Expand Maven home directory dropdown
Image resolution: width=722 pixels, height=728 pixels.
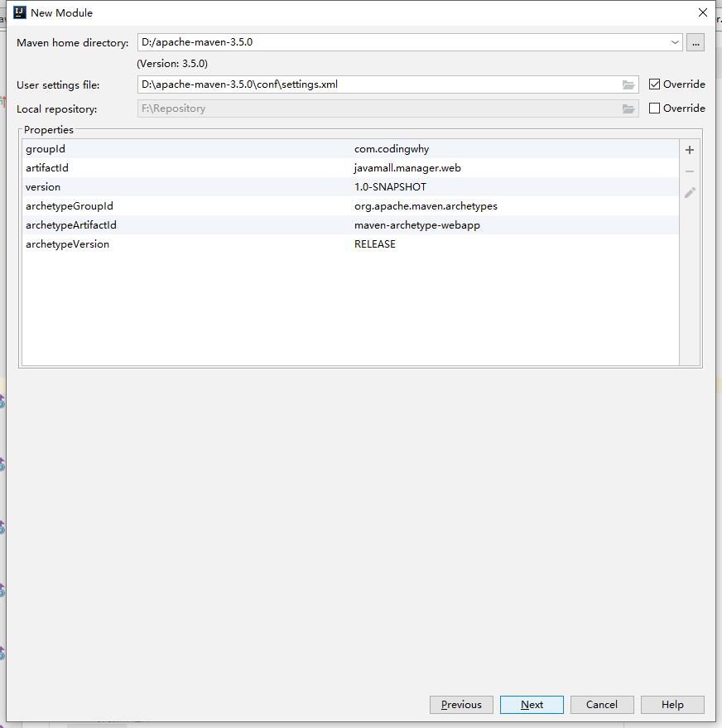[x=676, y=42]
